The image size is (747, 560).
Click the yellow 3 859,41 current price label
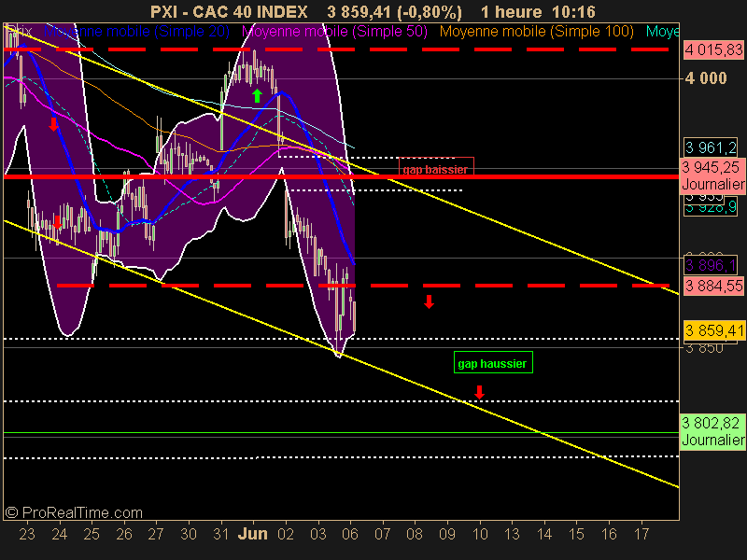713,330
